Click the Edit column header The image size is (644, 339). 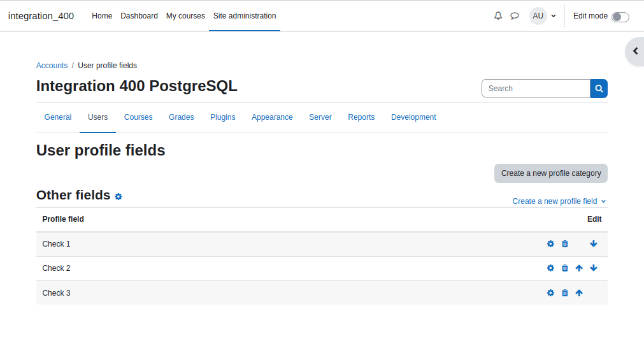[x=594, y=219]
